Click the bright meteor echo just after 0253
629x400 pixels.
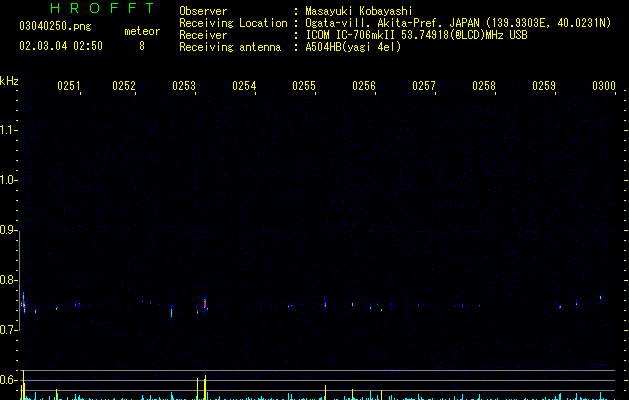[205, 303]
